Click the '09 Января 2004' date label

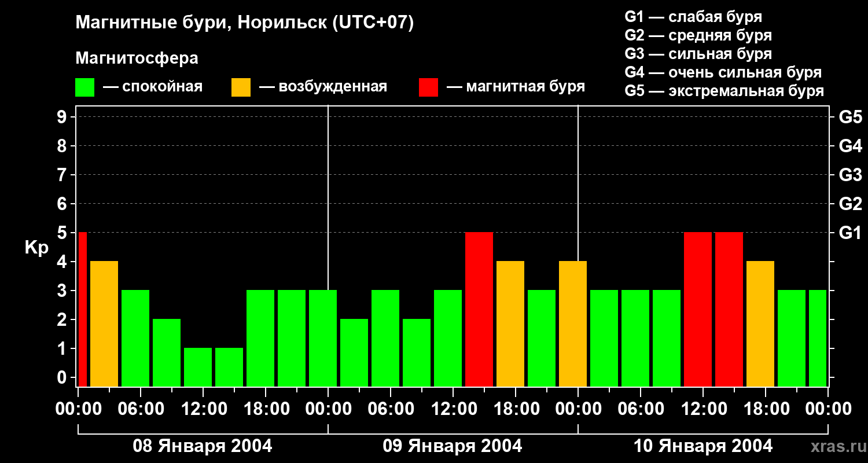click(453, 446)
